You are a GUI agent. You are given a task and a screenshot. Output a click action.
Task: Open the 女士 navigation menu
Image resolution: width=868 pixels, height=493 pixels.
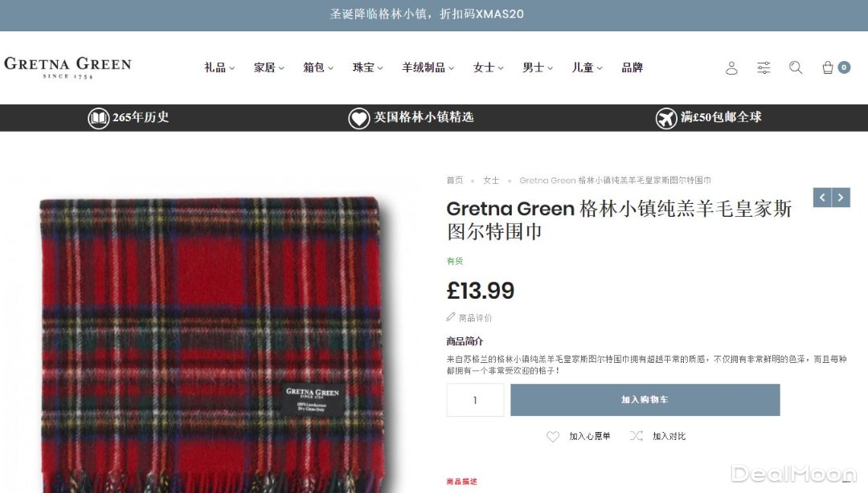pyautogui.click(x=489, y=67)
